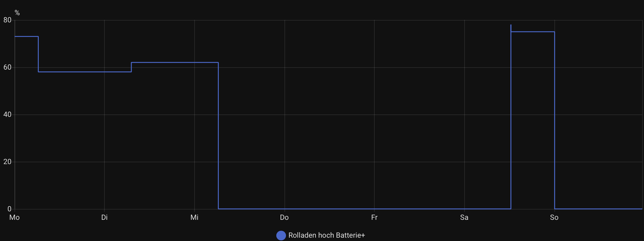The height and width of the screenshot is (241, 644).
Task: Click the blue legend color dot
Action: pos(281,236)
